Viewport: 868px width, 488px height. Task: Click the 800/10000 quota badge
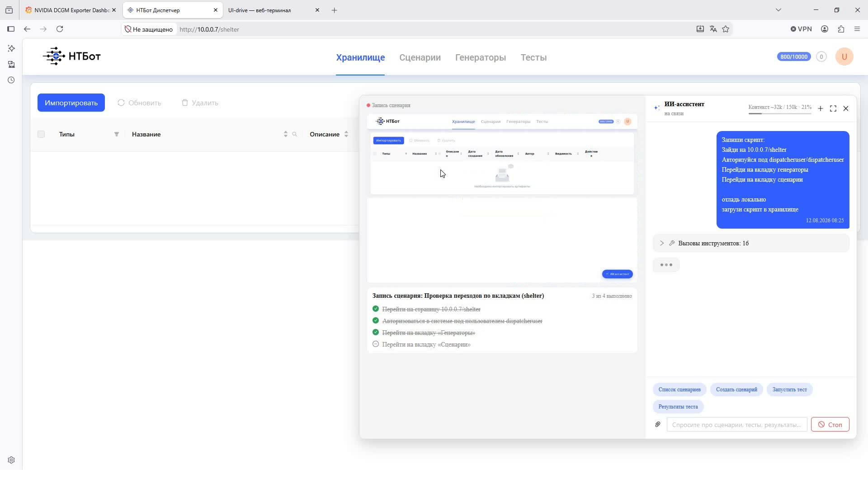[x=794, y=57]
